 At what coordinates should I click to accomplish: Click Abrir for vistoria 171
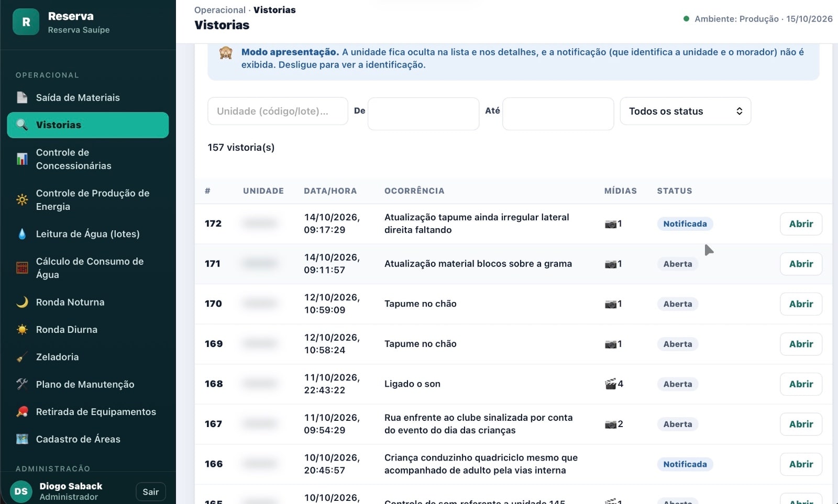pos(801,264)
